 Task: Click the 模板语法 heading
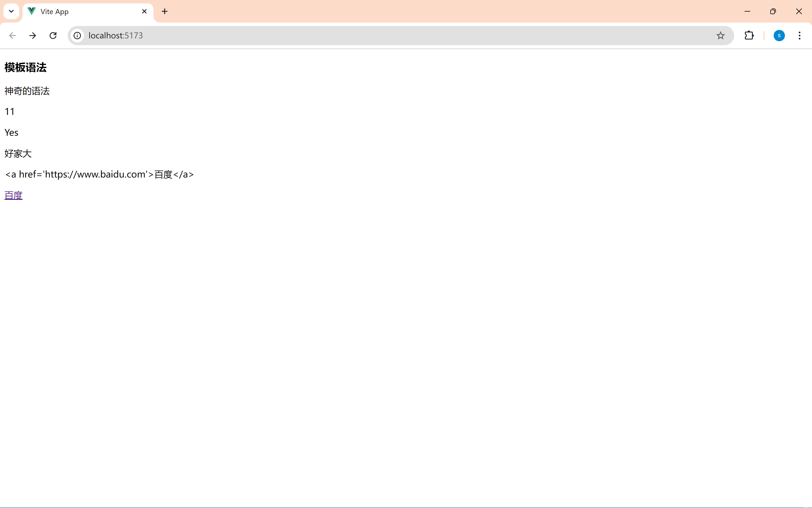coord(25,67)
